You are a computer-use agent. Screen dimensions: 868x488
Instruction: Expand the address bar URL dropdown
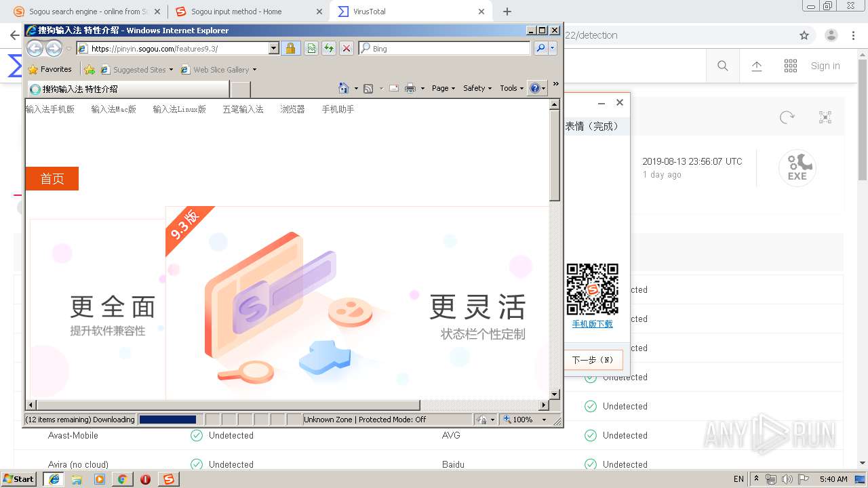tap(274, 48)
